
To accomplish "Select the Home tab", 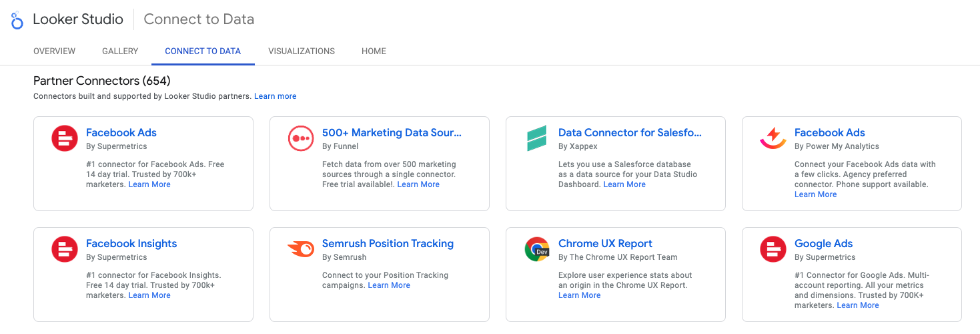I will tap(374, 51).
